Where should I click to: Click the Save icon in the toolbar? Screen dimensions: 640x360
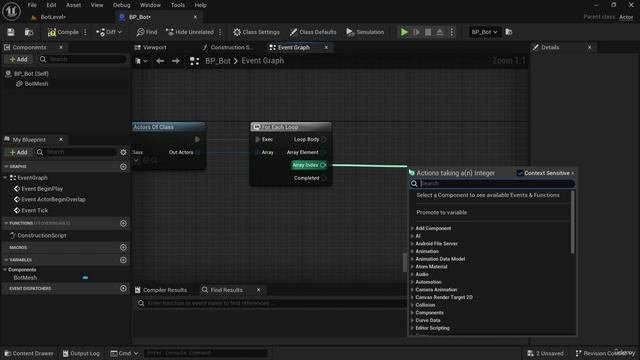pos(11,32)
